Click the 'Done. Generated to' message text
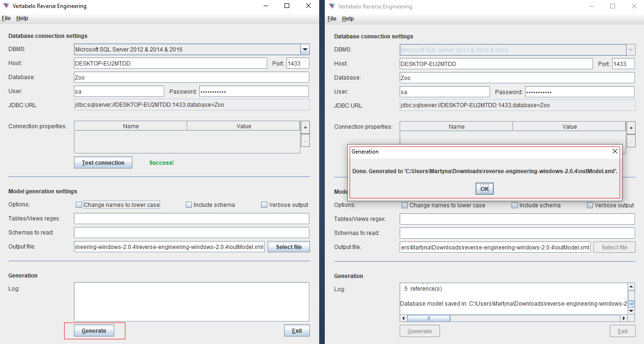The width and height of the screenshot is (644, 344). 485,171
